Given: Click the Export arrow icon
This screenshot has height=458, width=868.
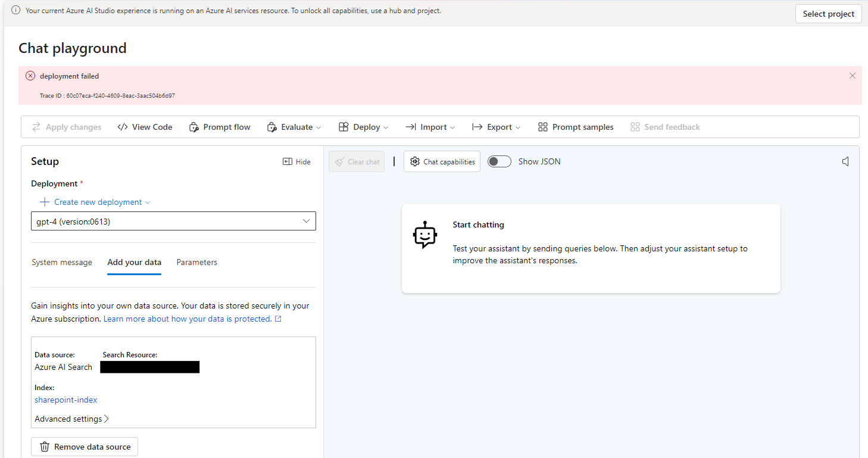Looking at the screenshot, I should pos(477,127).
